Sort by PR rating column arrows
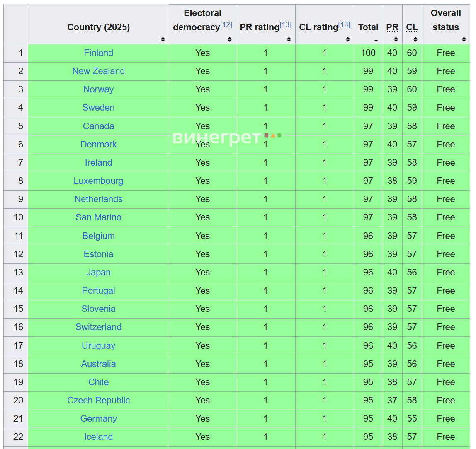Image resolution: width=476 pixels, height=449 pixels. click(289, 39)
